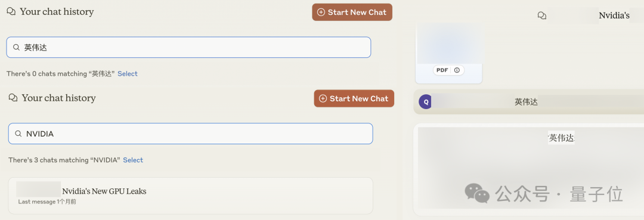644x220 pixels.
Task: Click the info icon next to the PDF badge
Action: tap(457, 70)
